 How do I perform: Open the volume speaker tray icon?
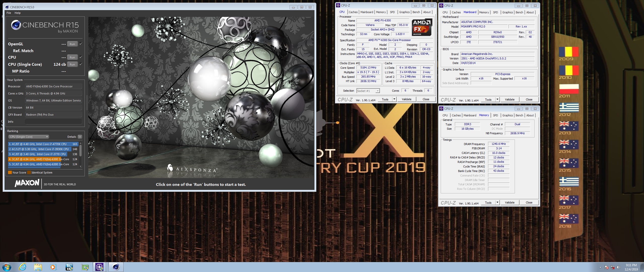pos(619,267)
